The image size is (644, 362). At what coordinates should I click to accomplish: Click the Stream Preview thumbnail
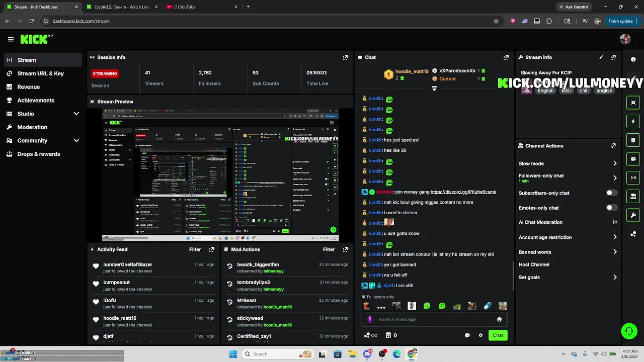pos(220,175)
